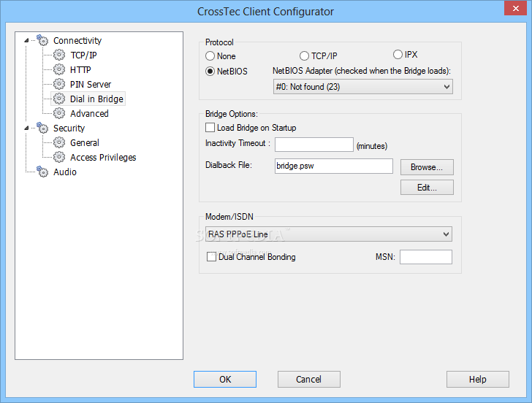Enable Load Bridge on Startup checkbox
The width and height of the screenshot is (532, 403).
[x=210, y=128]
